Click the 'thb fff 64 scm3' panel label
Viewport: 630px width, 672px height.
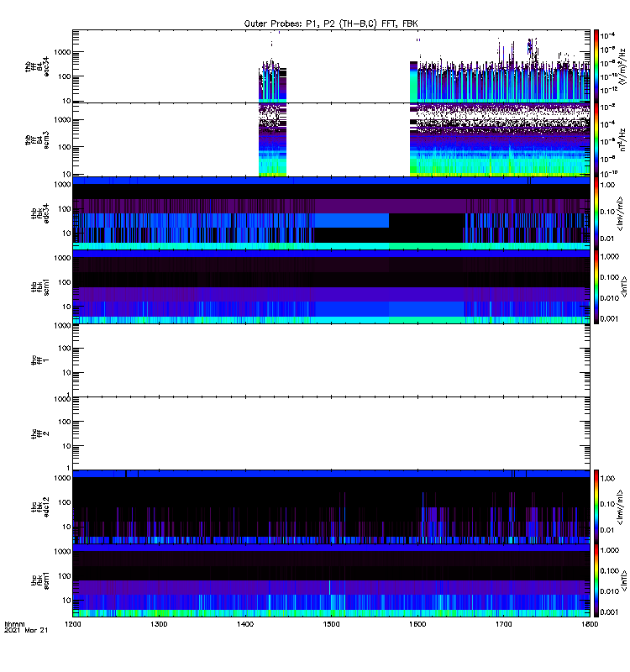[x=37, y=139]
